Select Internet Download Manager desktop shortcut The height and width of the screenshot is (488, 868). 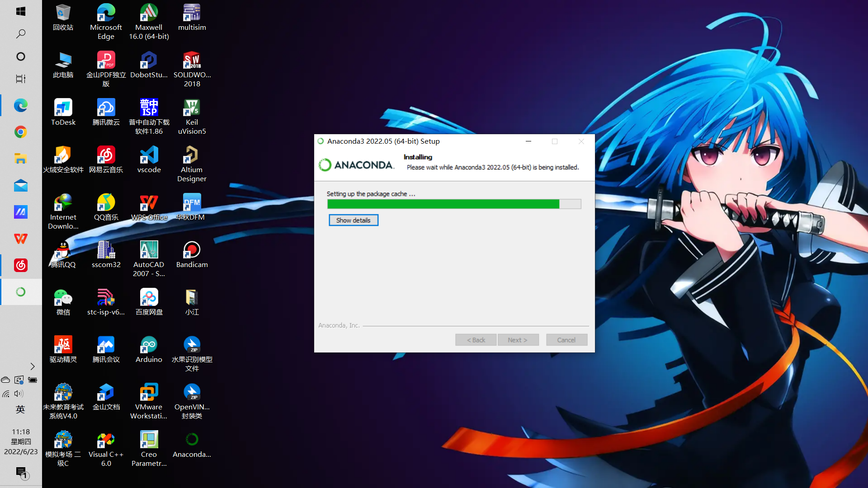pyautogui.click(x=63, y=211)
